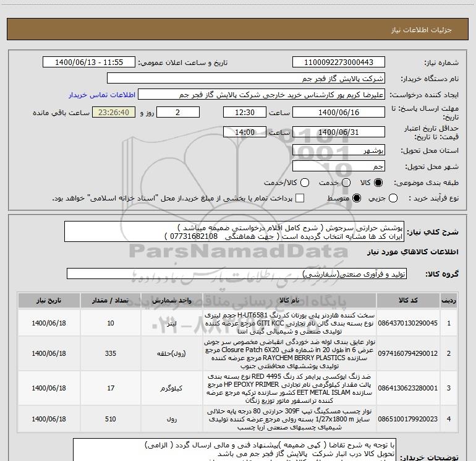Click the delivery province field بوشهر
Screen dimensions: 476x461
pos(339,150)
